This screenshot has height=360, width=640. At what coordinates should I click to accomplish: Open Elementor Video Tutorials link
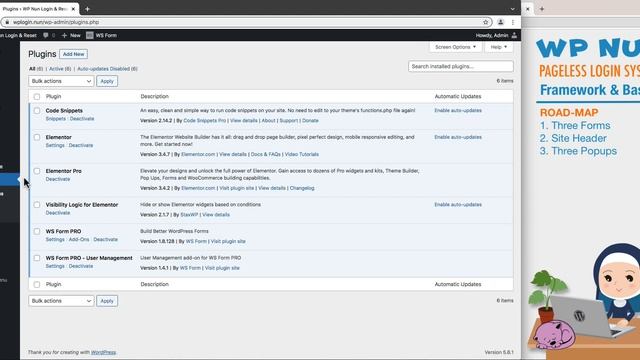(302, 154)
